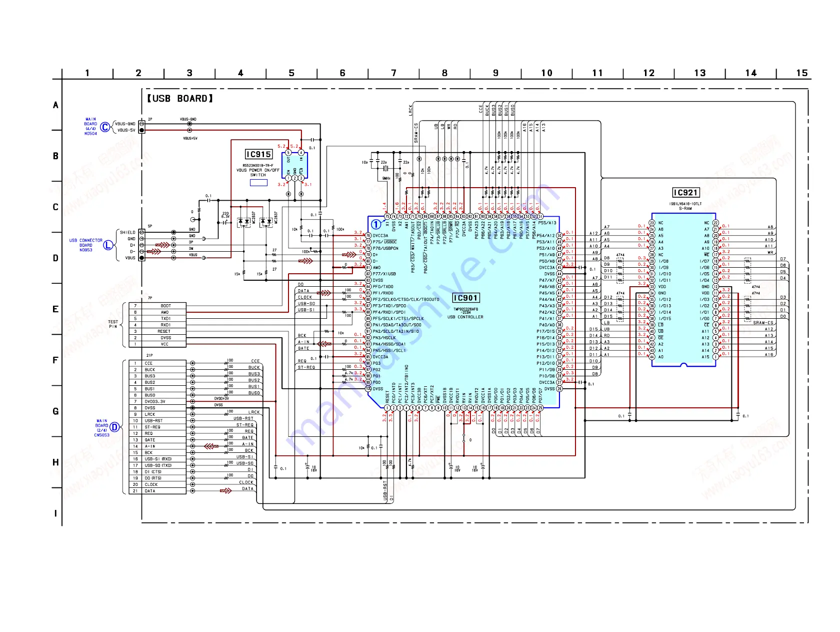The image size is (840, 632).
Task: Click the USB BOARD title label
Action: point(180,99)
